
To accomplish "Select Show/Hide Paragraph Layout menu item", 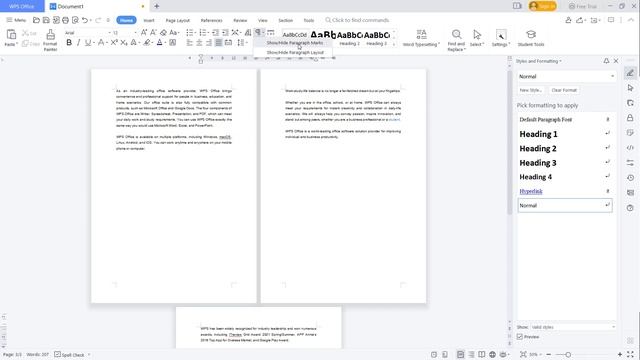I will pos(295,52).
